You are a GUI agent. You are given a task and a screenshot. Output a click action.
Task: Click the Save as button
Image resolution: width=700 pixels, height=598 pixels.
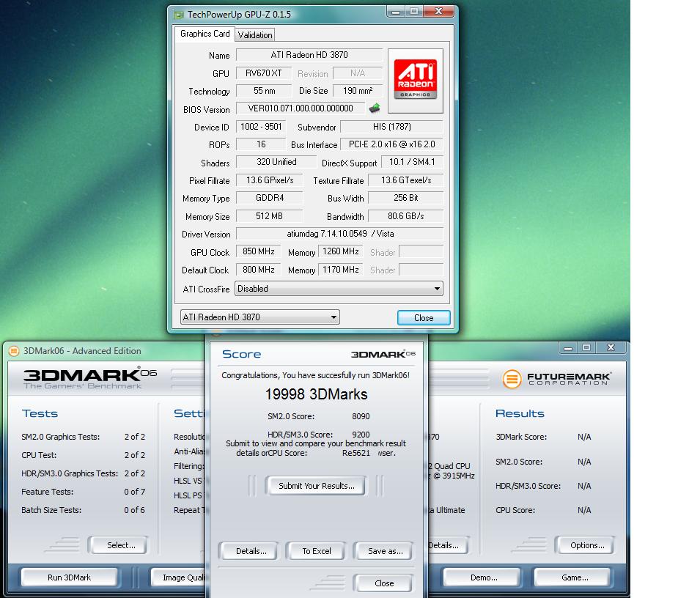click(384, 551)
